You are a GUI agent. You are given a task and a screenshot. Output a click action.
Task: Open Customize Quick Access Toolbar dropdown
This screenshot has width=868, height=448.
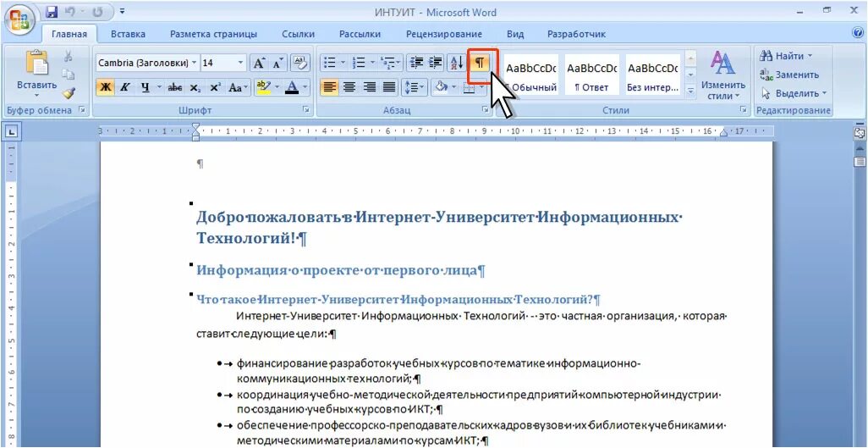pyautogui.click(x=122, y=12)
